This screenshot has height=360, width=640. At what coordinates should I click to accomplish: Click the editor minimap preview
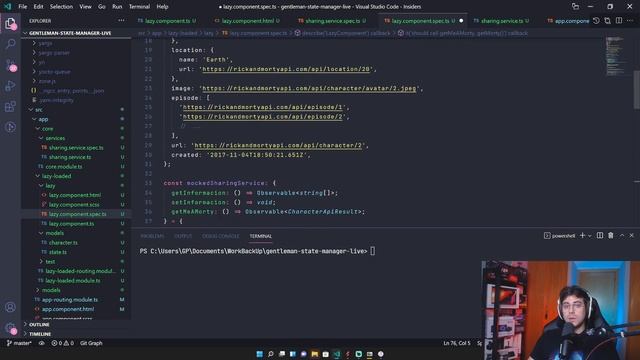click(615, 56)
